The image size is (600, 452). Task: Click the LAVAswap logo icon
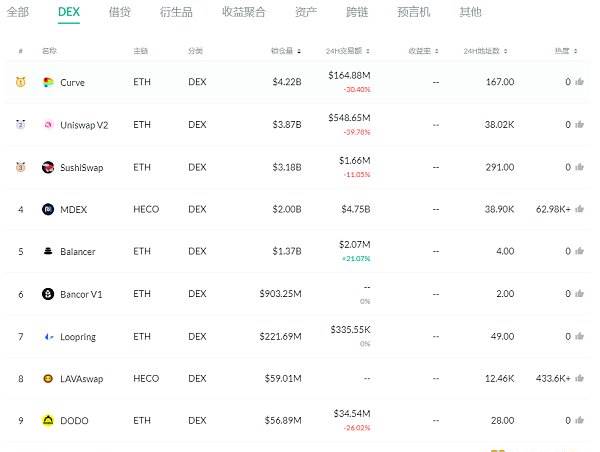point(48,379)
